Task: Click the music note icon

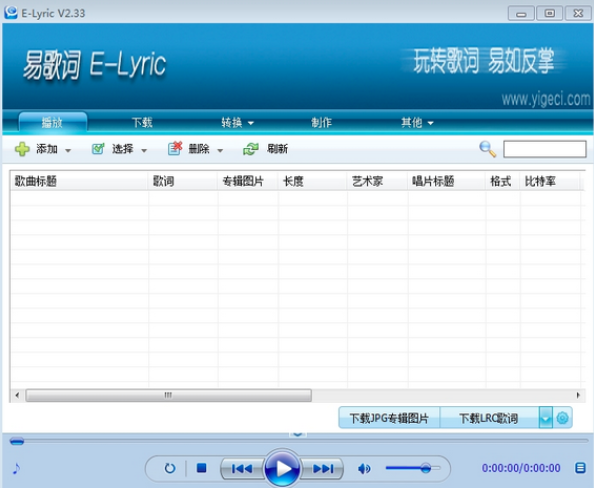Action: click(16, 468)
